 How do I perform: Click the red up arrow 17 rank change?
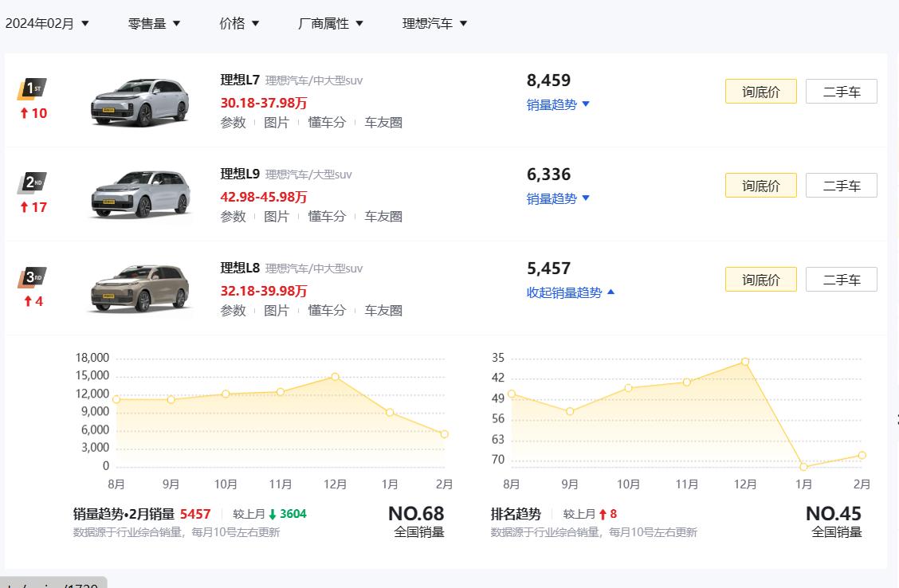point(33,207)
